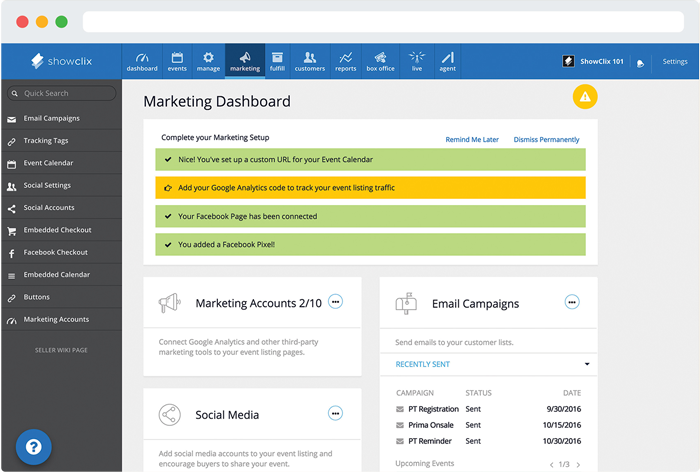
Task: Select Tracking Tags in the sidebar
Action: tap(48, 141)
